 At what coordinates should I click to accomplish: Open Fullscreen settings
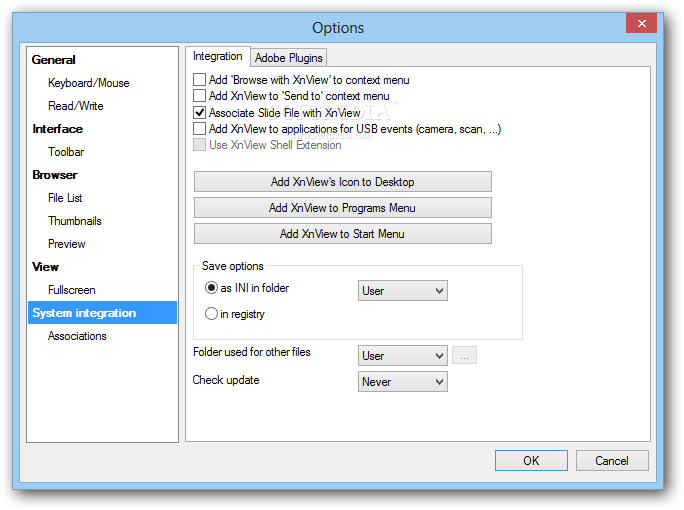tap(72, 290)
